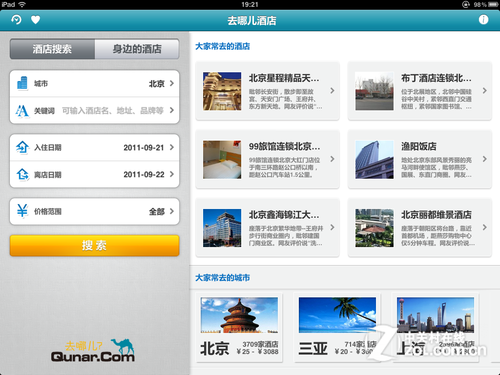Open 渔阳饭店 building thumbnail
Viewport: 500px width, 375px height.
[x=374, y=160]
